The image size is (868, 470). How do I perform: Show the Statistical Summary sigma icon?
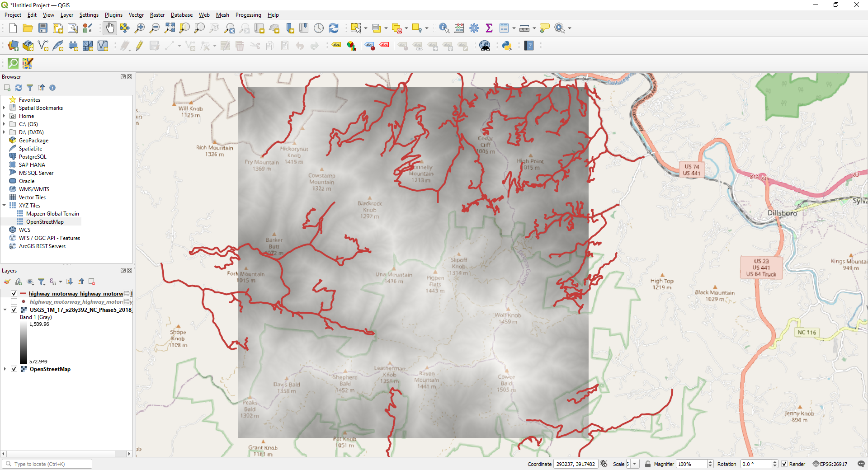pos(489,28)
